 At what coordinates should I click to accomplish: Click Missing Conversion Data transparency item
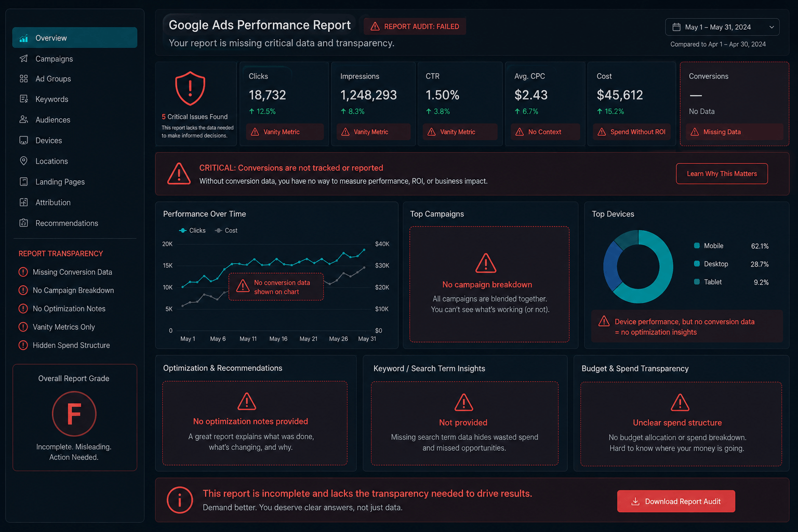tap(65, 272)
